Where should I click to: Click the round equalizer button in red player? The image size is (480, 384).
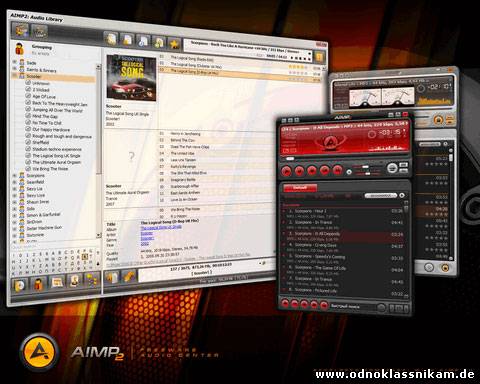[392, 168]
